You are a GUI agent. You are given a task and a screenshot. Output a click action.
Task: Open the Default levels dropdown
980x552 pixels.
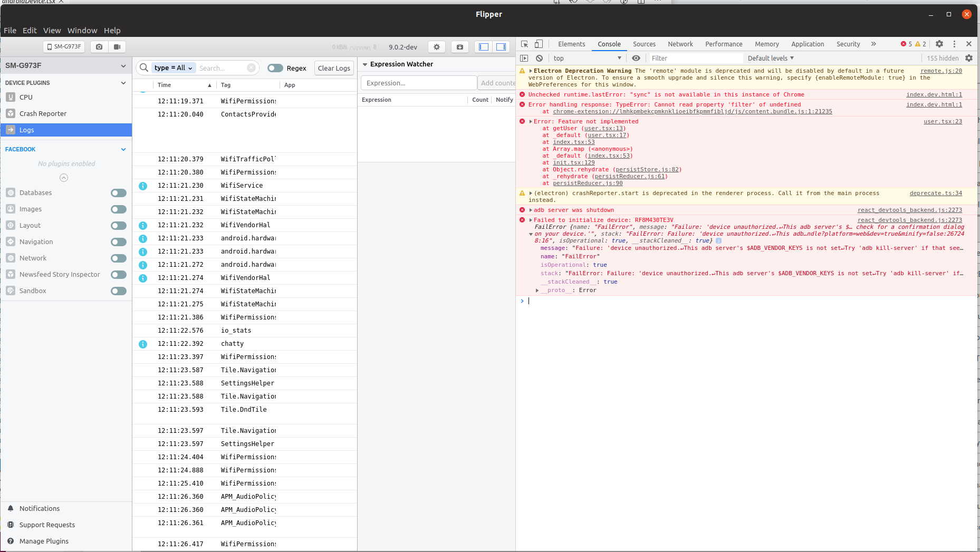tap(771, 58)
